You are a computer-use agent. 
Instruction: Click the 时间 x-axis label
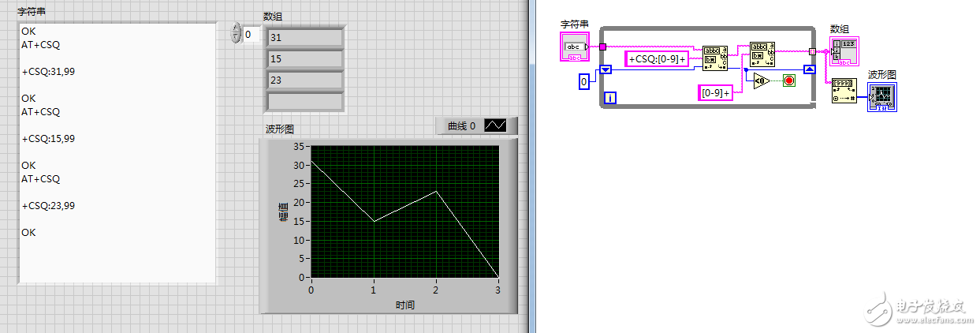405,305
